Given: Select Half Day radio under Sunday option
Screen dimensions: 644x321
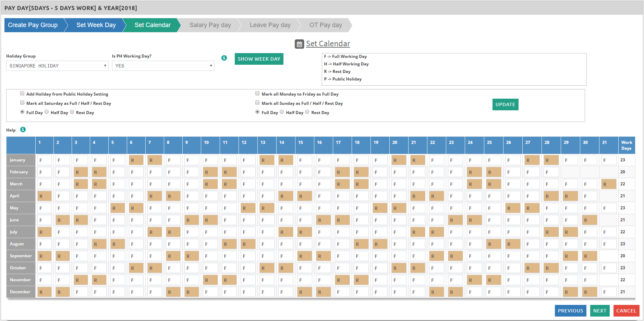Looking at the screenshot, I should coord(282,112).
